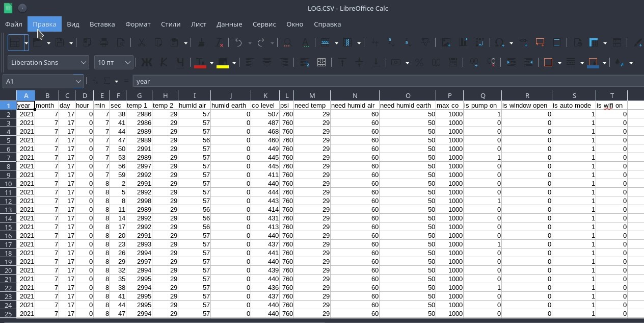Open the 10 пт font size dropdown
This screenshot has height=323, width=644.
(127, 62)
